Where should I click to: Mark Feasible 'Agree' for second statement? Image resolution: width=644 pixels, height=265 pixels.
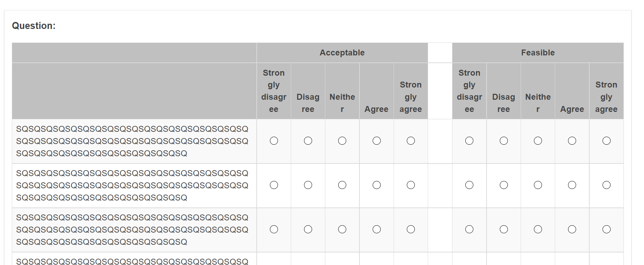point(572,185)
